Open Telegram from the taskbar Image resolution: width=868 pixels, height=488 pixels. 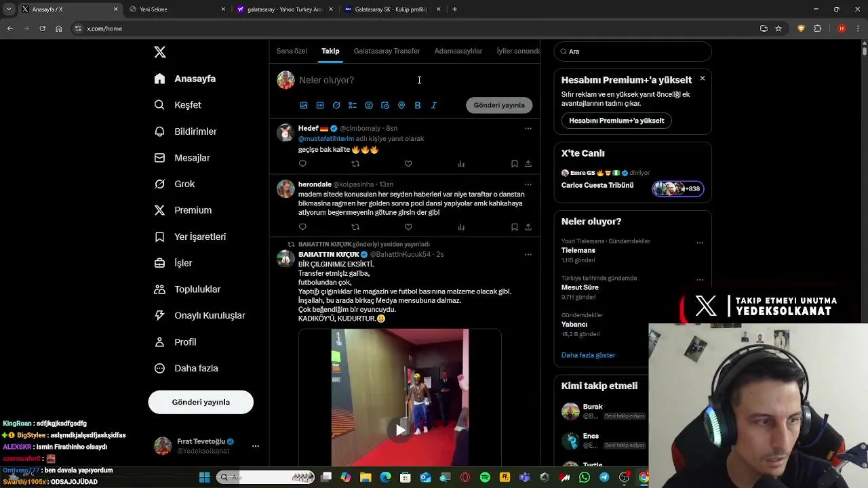point(604,477)
